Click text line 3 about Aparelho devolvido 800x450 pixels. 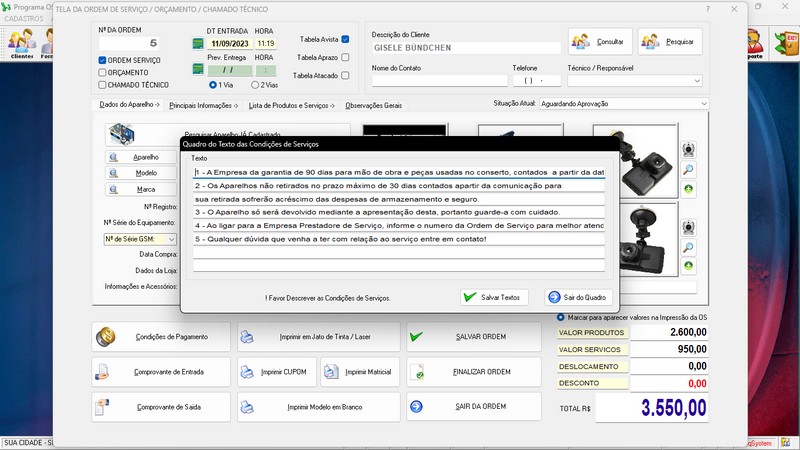click(399, 212)
